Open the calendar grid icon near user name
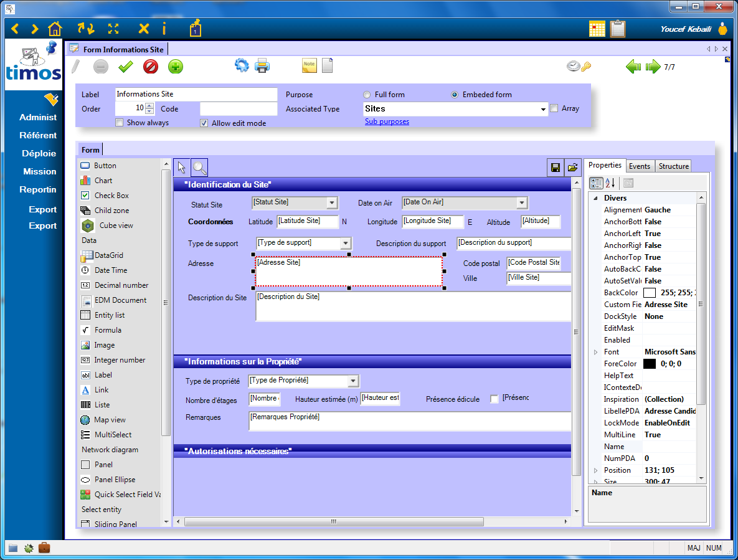 coord(597,29)
